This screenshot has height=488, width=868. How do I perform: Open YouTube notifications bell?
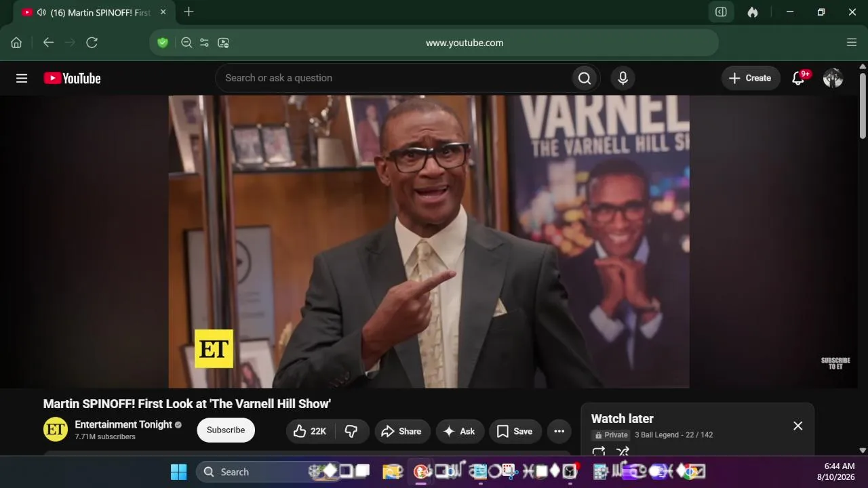[799, 78]
